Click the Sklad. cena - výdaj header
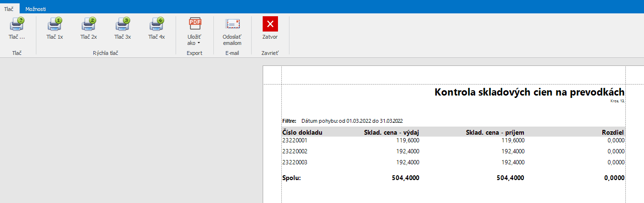 (x=391, y=132)
